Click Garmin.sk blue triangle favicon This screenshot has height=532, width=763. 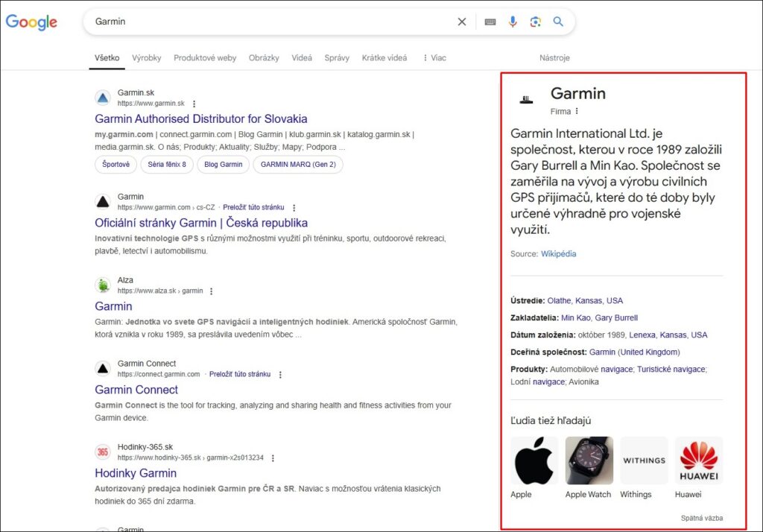103,98
